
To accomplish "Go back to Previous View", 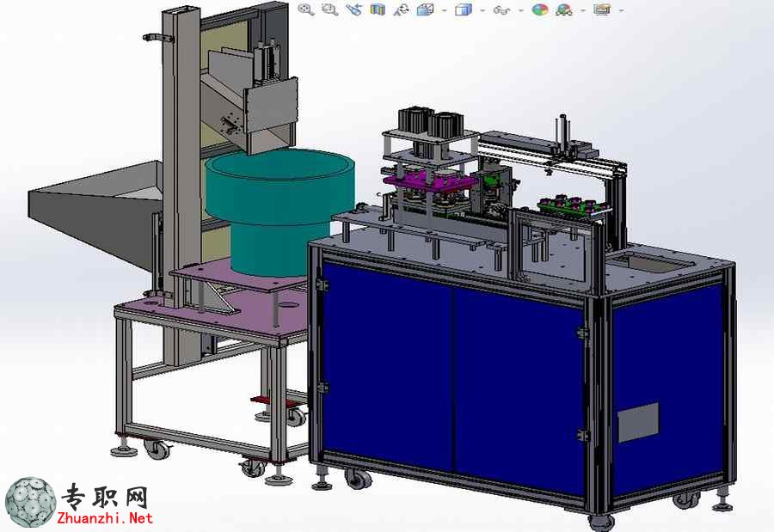I will [353, 9].
